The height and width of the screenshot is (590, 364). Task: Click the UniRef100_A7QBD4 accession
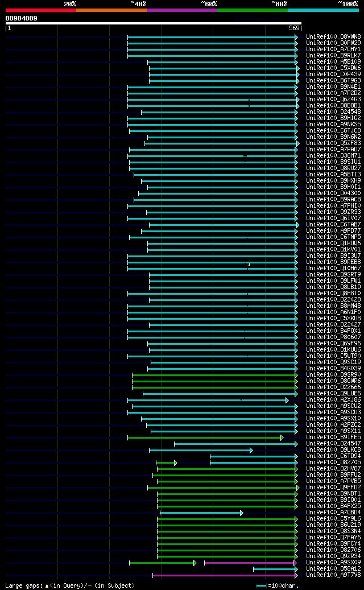pyautogui.click(x=333, y=513)
